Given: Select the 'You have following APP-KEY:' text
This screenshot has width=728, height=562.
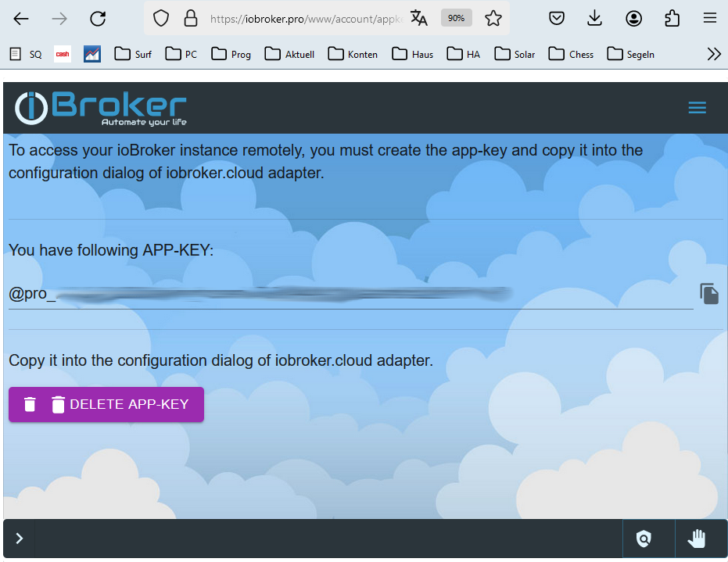Looking at the screenshot, I should point(111,250).
